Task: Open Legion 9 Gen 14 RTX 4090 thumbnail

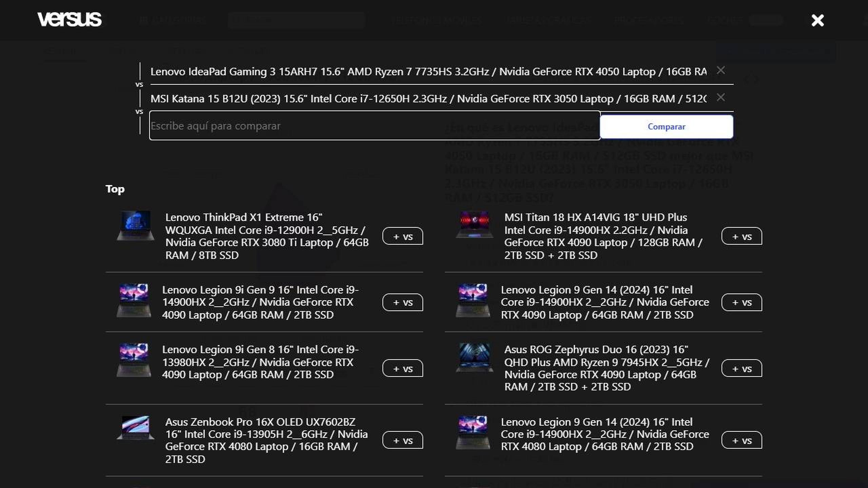Action: pos(473,300)
